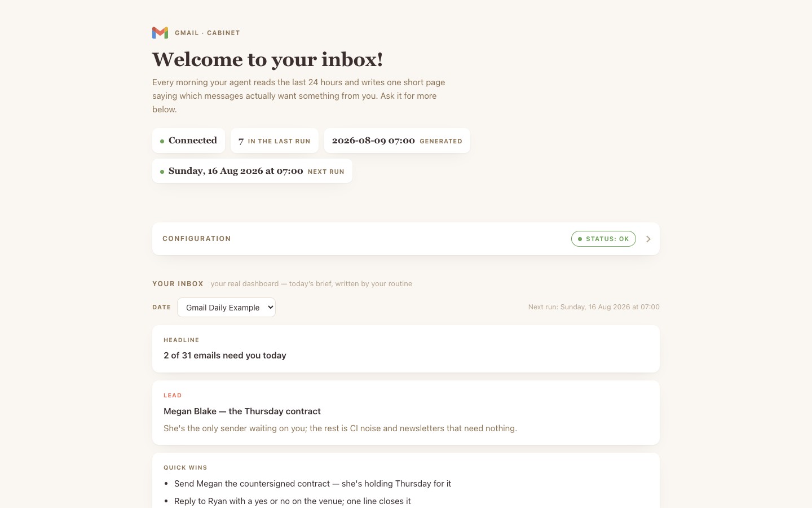812x508 pixels.
Task: Click the green dot beside Connected
Action: pyautogui.click(x=162, y=141)
